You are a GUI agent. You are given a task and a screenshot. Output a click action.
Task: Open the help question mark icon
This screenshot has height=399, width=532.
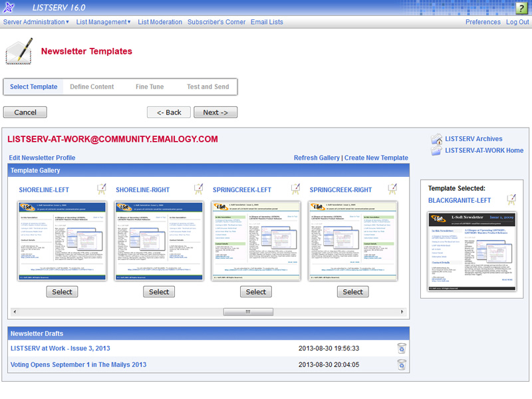coord(521,8)
